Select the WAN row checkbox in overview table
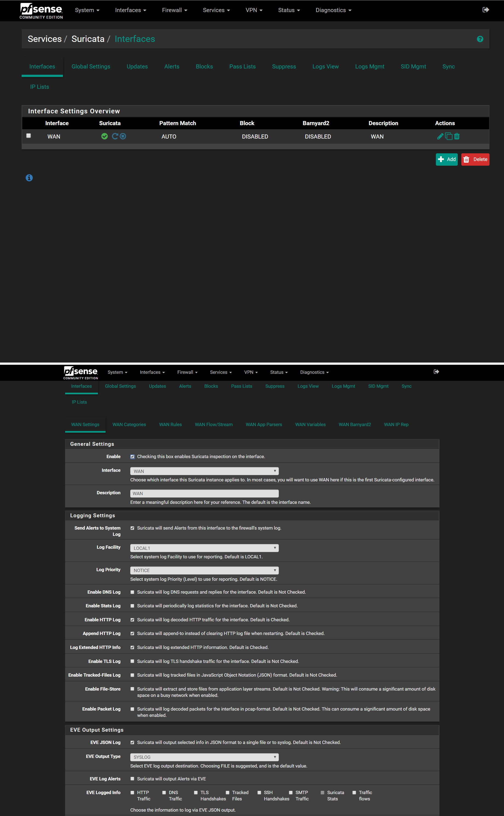Image resolution: width=504 pixels, height=816 pixels. pos(29,136)
